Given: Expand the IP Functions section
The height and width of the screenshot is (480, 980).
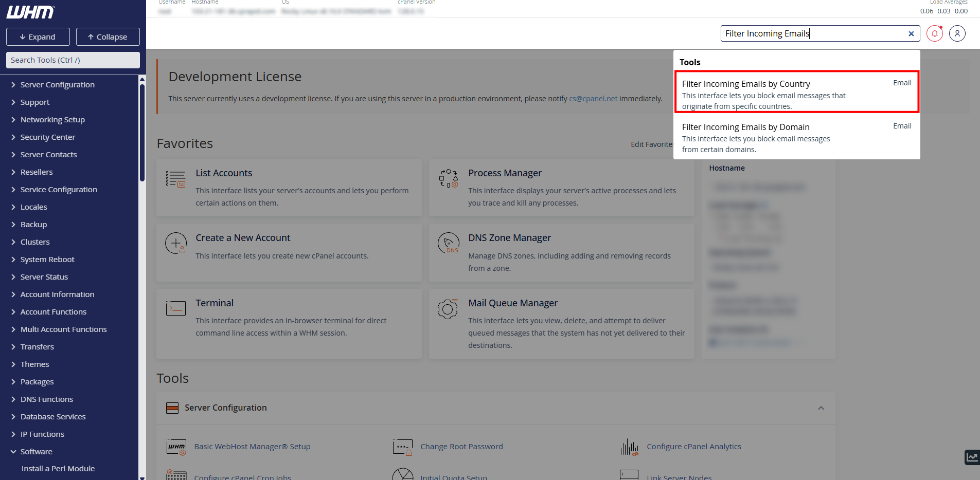Looking at the screenshot, I should 42,434.
